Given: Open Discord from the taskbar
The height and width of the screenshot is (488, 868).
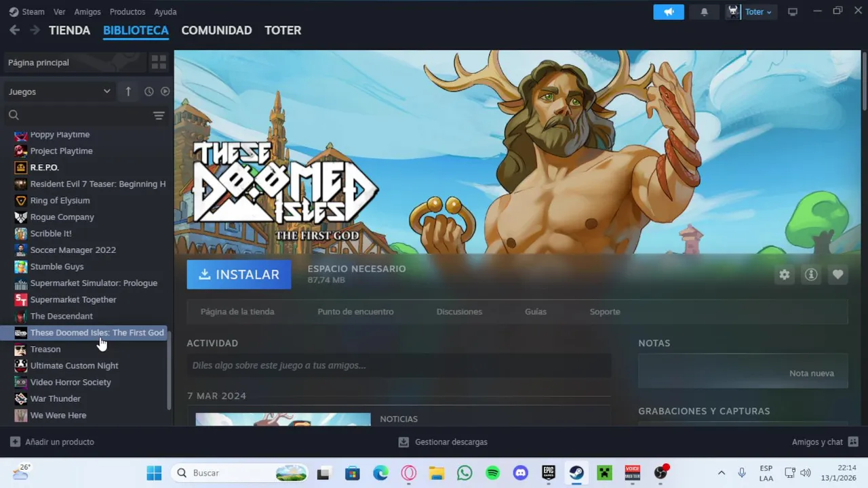Looking at the screenshot, I should (521, 472).
